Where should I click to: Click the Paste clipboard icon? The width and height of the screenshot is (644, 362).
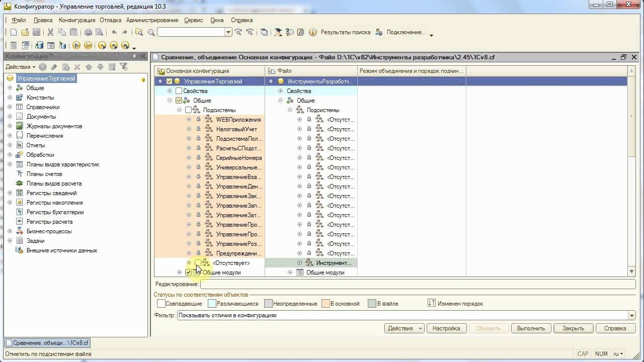click(73, 32)
